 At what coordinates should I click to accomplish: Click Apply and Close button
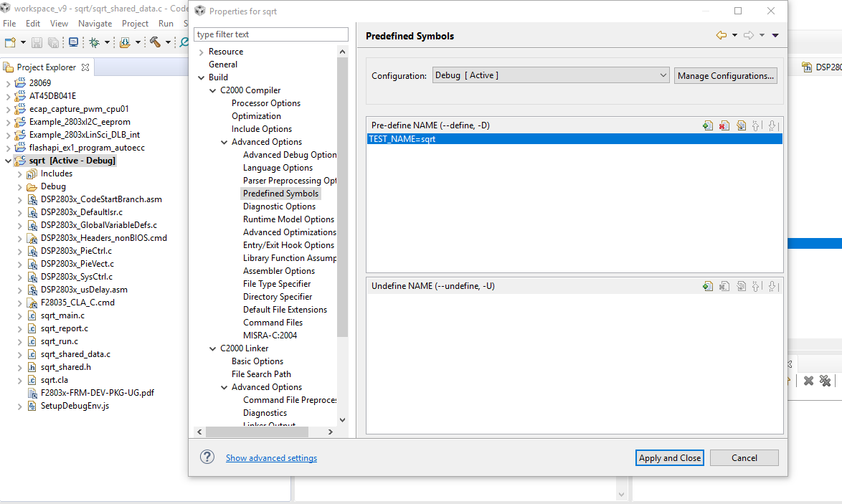670,458
